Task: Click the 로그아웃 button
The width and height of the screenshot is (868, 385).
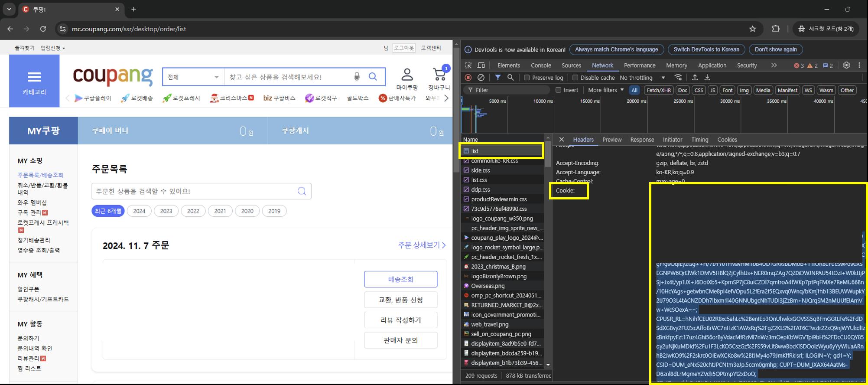Action: point(404,48)
